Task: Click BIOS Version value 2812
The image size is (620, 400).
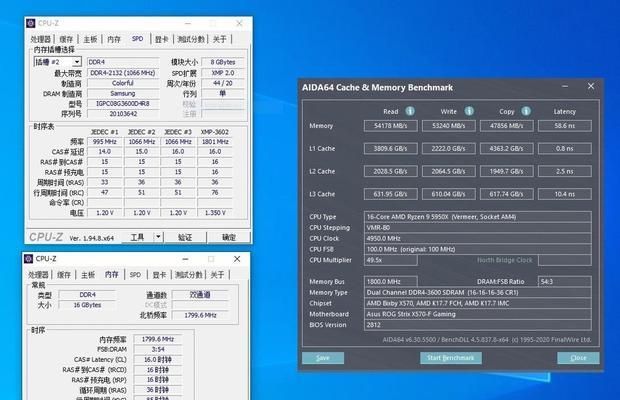Action: tap(478, 325)
